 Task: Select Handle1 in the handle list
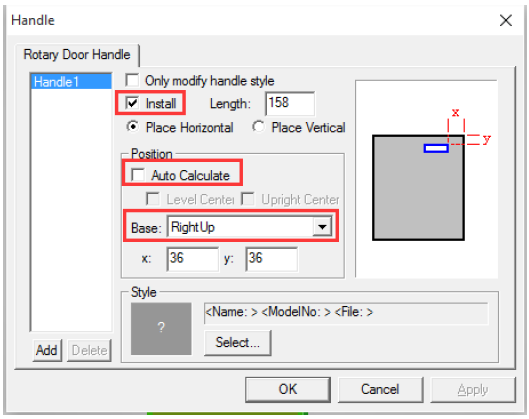[x=71, y=82]
